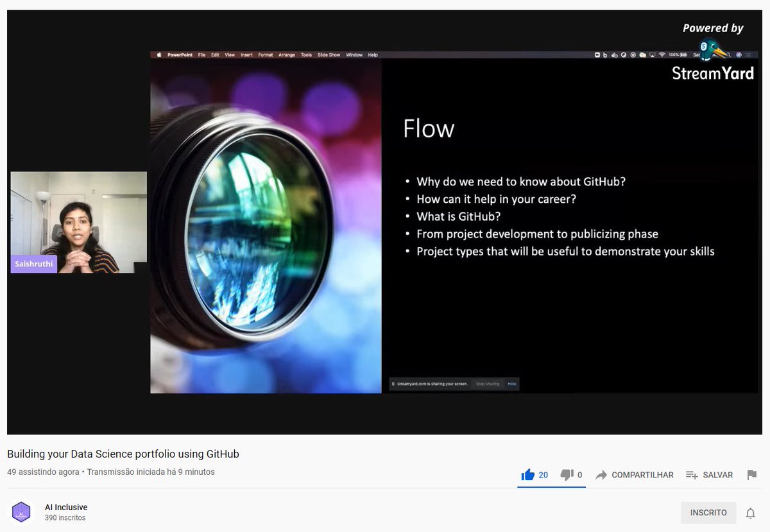Click 'streamyard.com is sharing your screen' text
This screenshot has width=770, height=532.
[432, 384]
